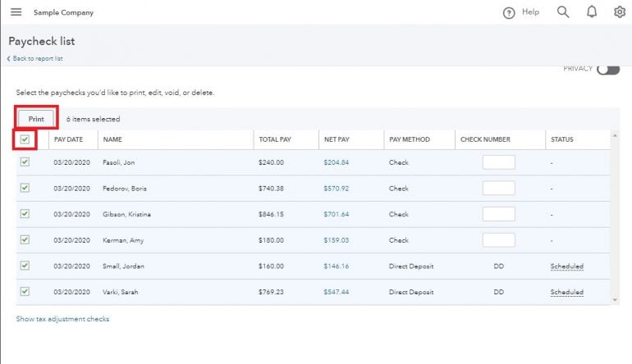Go back to report list
This screenshot has height=364, width=632.
click(36, 58)
